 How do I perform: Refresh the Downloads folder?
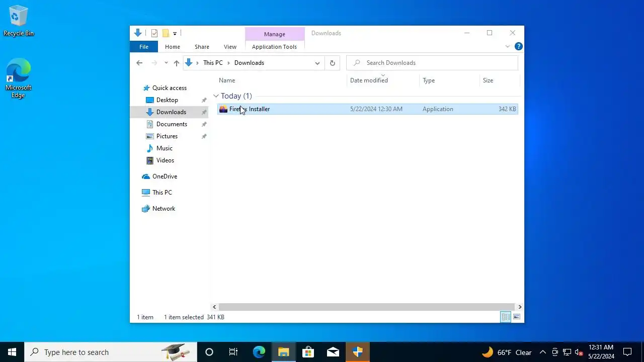tap(332, 63)
